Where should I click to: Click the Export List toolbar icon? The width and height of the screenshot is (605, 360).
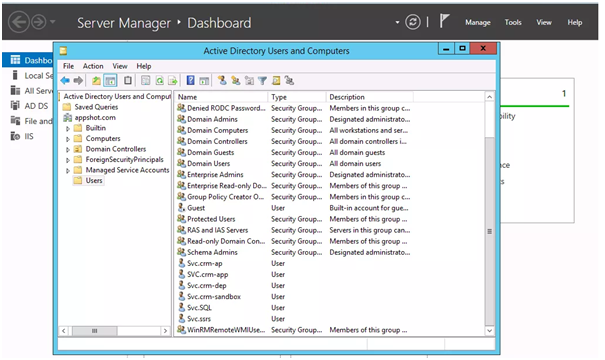pyautogui.click(x=172, y=81)
